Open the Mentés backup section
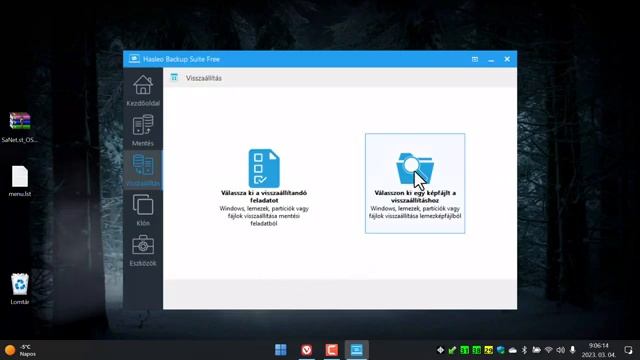This screenshot has height=360, width=640. point(143,130)
